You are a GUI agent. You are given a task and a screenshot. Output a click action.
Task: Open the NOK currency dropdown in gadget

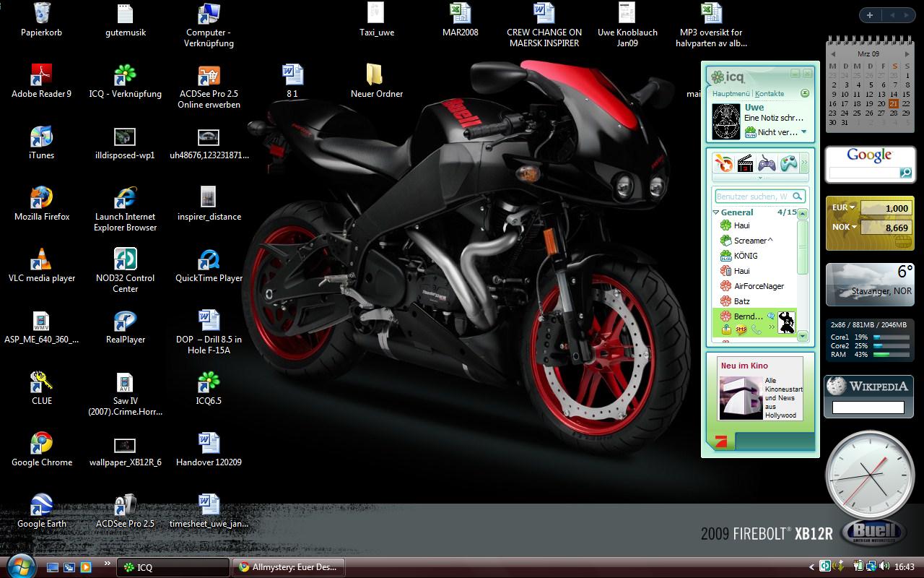coord(854,227)
